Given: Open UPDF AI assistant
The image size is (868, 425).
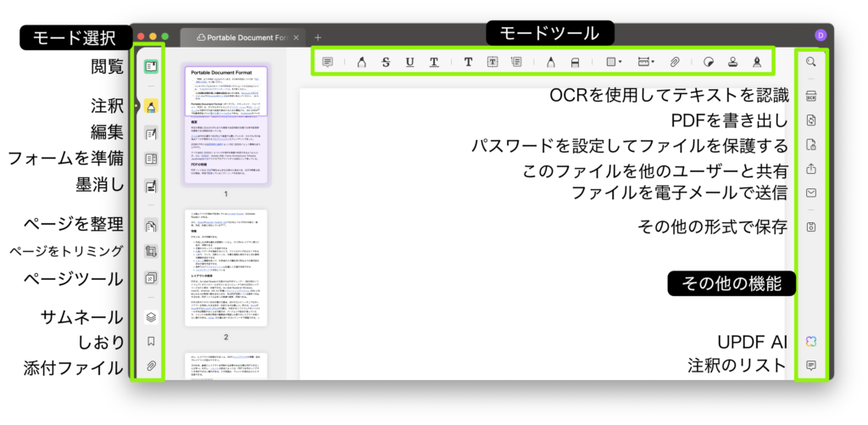Looking at the screenshot, I should pos(811,341).
